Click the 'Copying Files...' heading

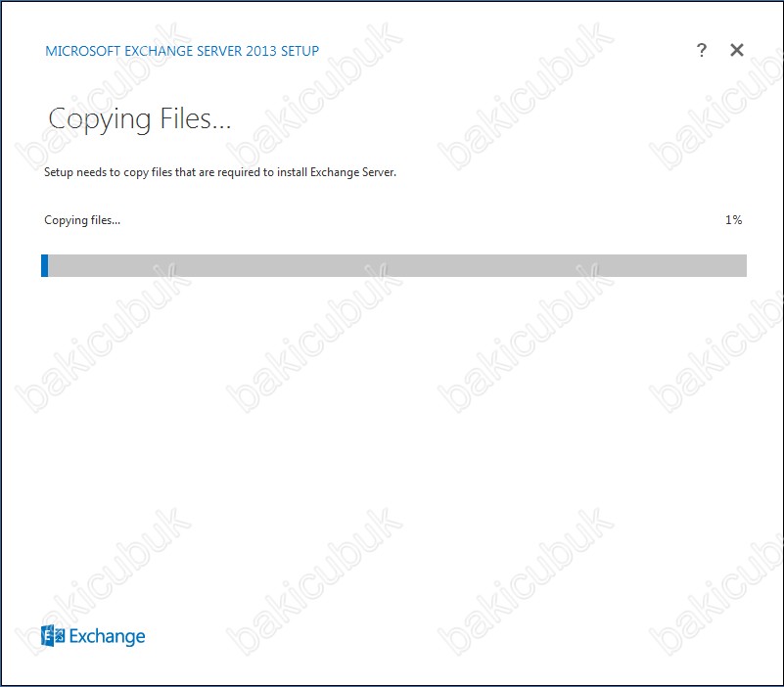(140, 119)
